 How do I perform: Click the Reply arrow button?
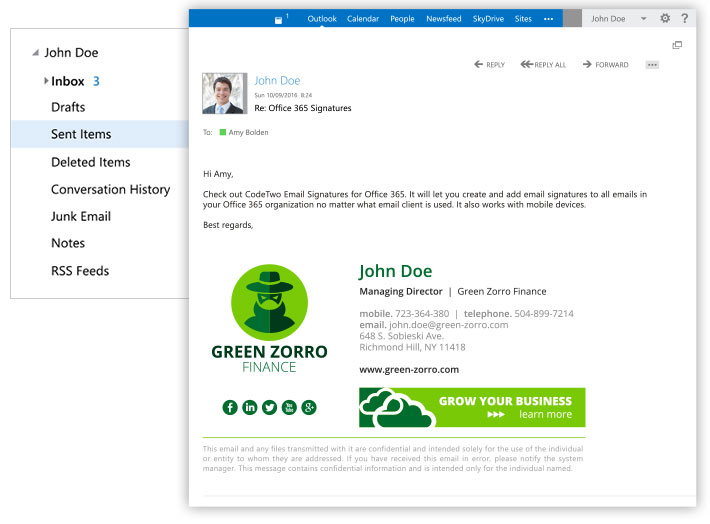point(489,64)
